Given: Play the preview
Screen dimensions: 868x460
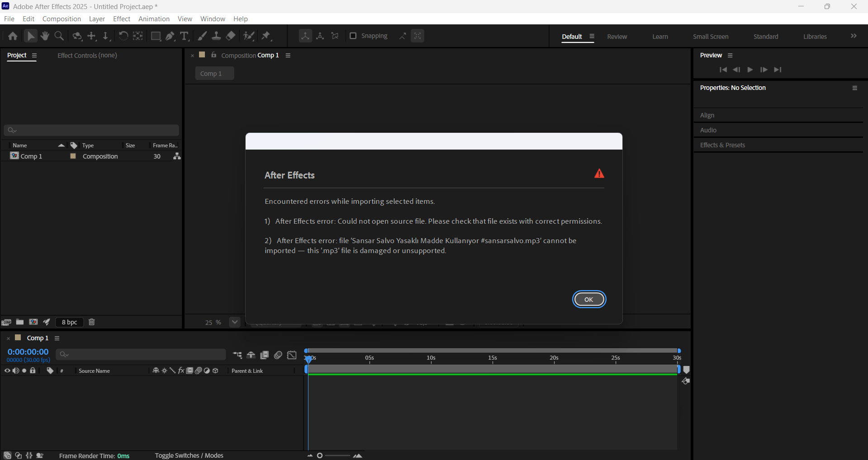Looking at the screenshot, I should tap(750, 70).
